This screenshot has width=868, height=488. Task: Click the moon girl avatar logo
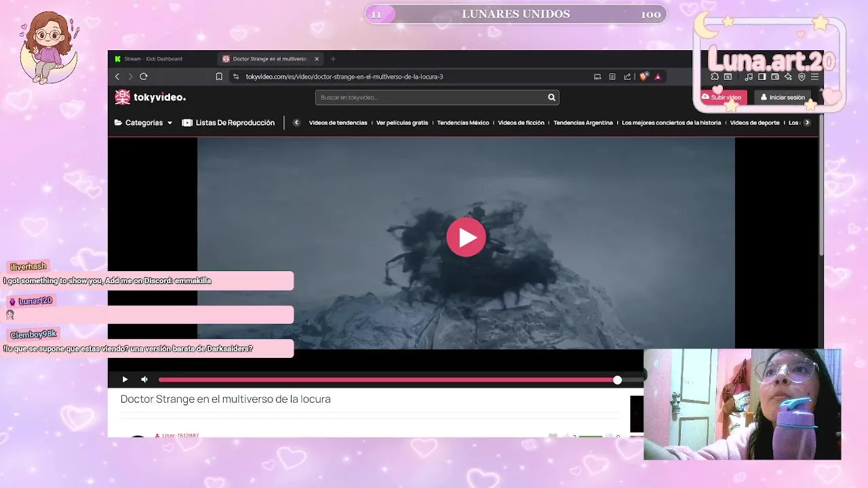click(x=49, y=47)
